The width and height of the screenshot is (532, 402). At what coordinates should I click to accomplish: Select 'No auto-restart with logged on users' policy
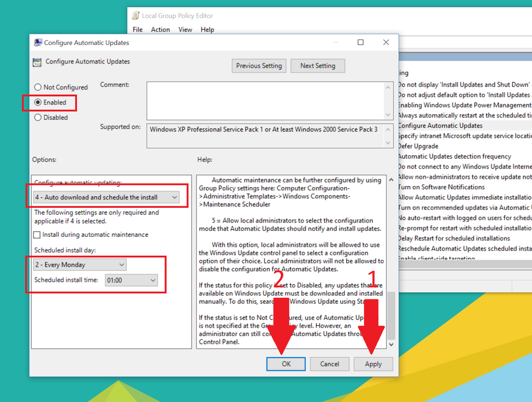click(465, 218)
